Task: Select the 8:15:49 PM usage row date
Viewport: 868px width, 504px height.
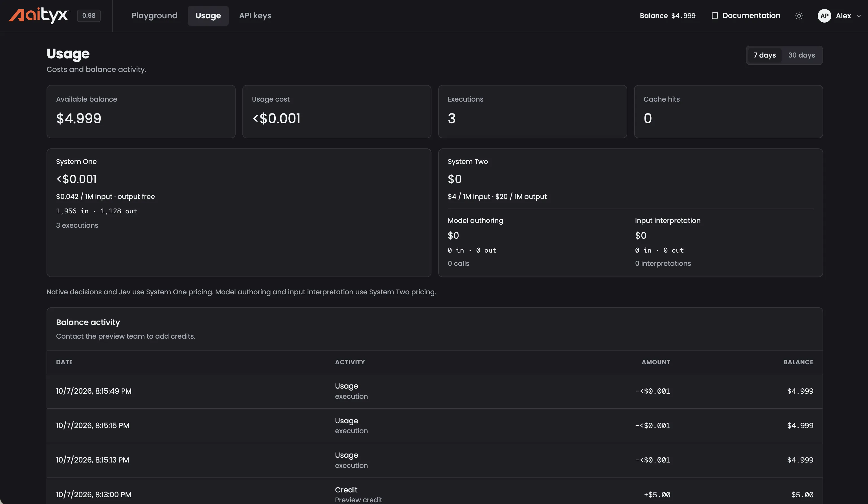Action: pos(94,391)
